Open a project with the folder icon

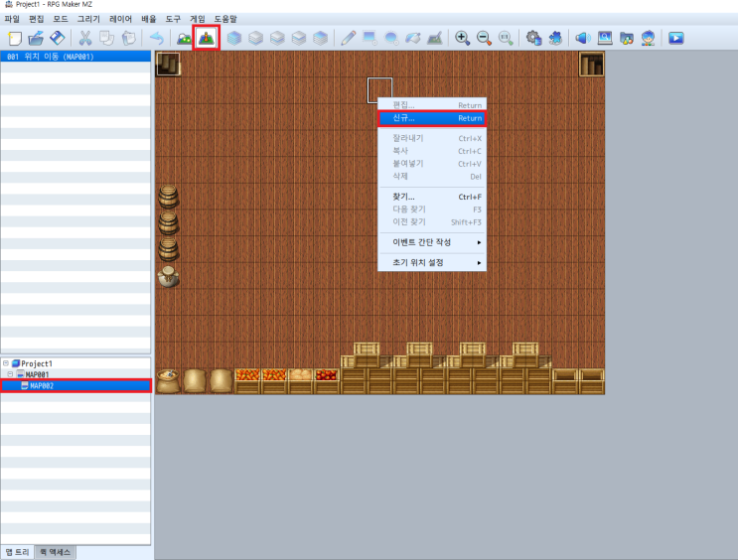[36, 38]
